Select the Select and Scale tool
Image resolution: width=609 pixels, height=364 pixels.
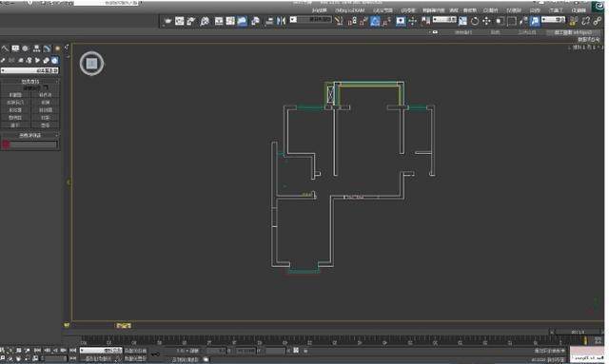pyautogui.click(x=462, y=21)
